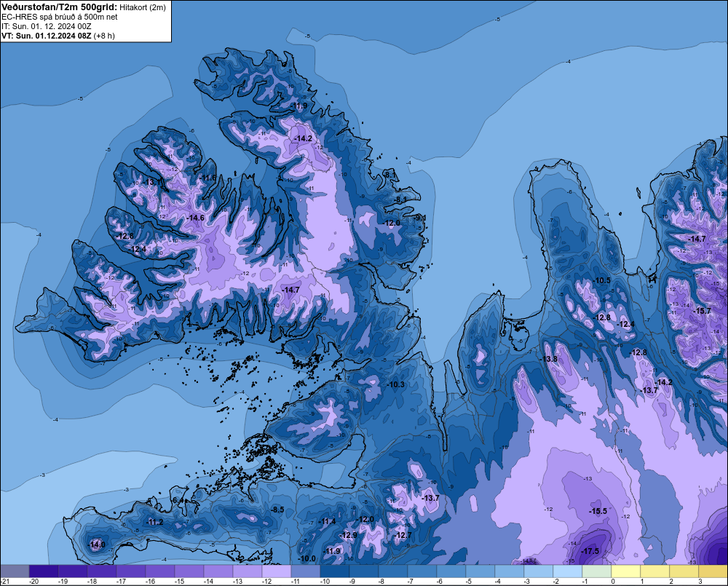
Task: Click the map title 'Veðurstofan/T2m 500grid'
Action: tap(58, 7)
